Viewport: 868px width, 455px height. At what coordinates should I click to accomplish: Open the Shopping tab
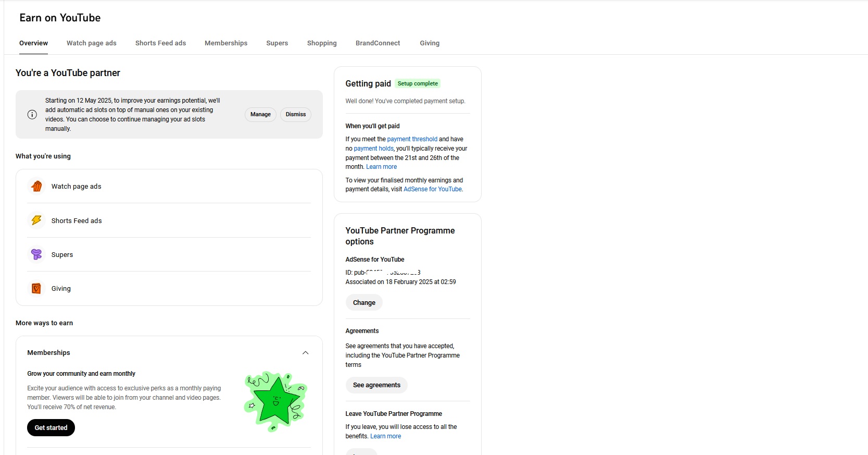pos(322,43)
